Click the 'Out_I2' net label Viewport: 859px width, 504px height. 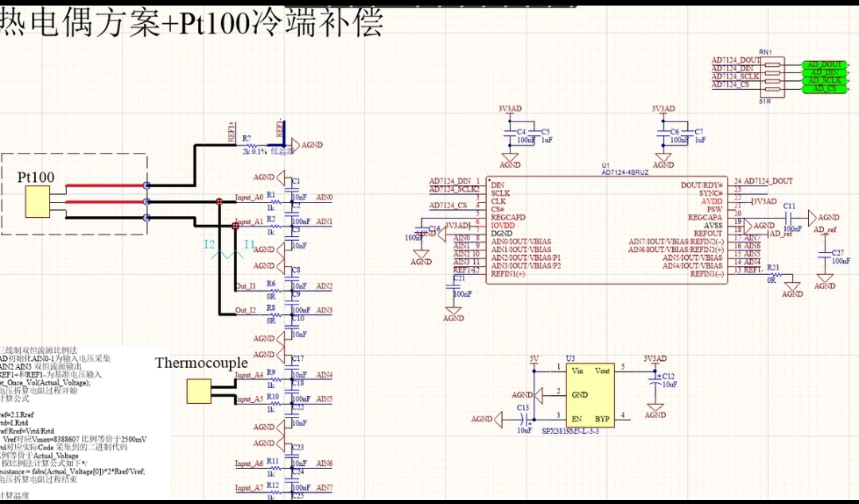(x=246, y=310)
